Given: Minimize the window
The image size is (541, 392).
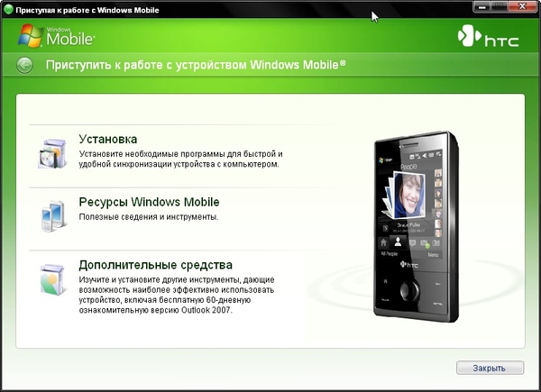Looking at the screenshot, I should (483, 6).
